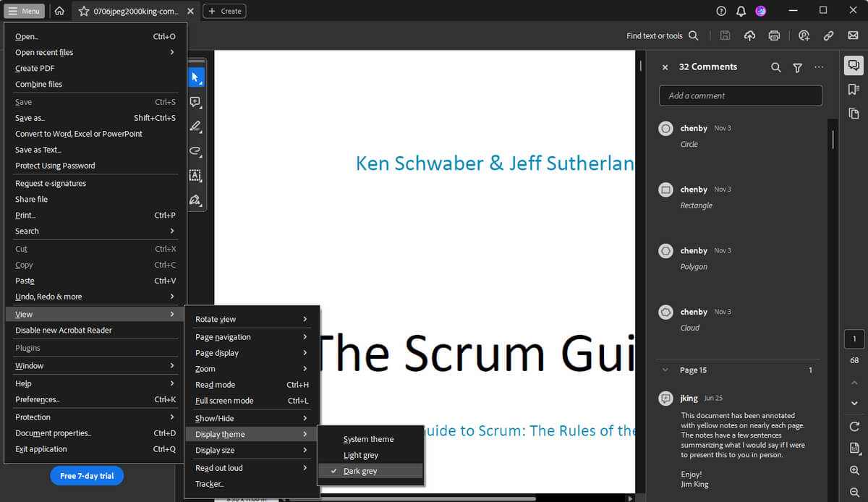Select the annotation selection arrow tool
The height and width of the screenshot is (502, 868).
[196, 77]
